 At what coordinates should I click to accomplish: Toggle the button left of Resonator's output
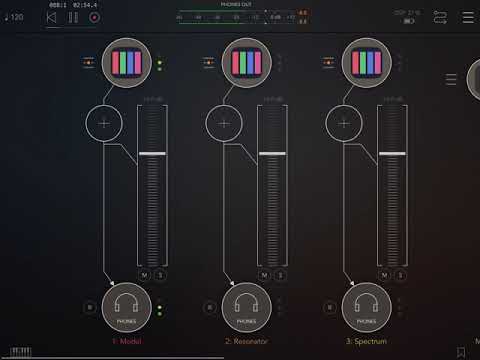[x=210, y=307]
